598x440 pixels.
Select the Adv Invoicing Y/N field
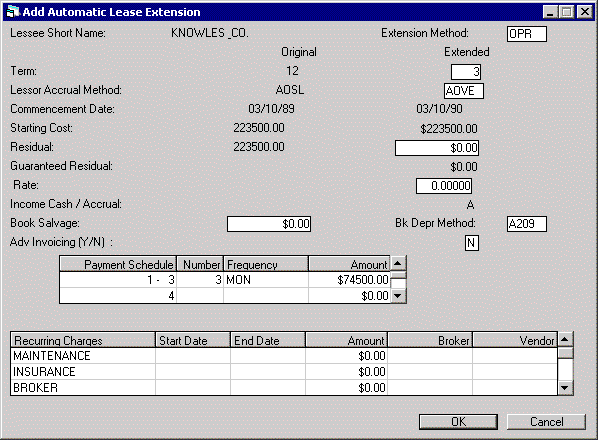(472, 243)
